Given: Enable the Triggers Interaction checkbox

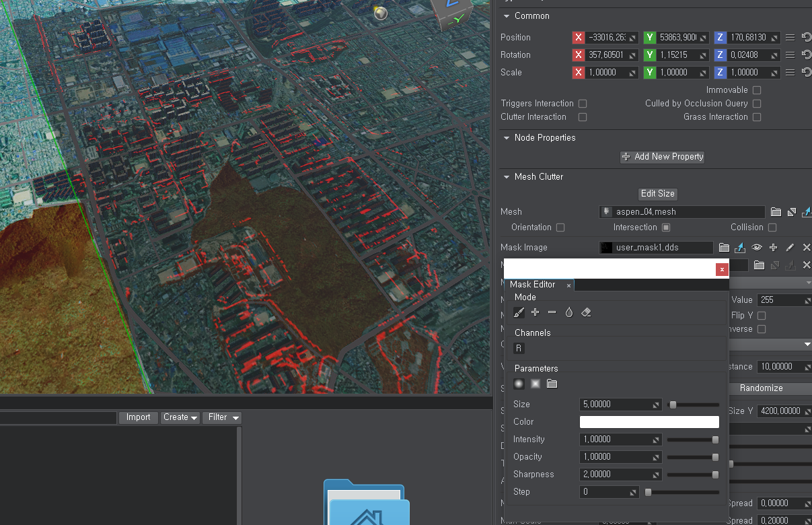Looking at the screenshot, I should pyautogui.click(x=583, y=104).
